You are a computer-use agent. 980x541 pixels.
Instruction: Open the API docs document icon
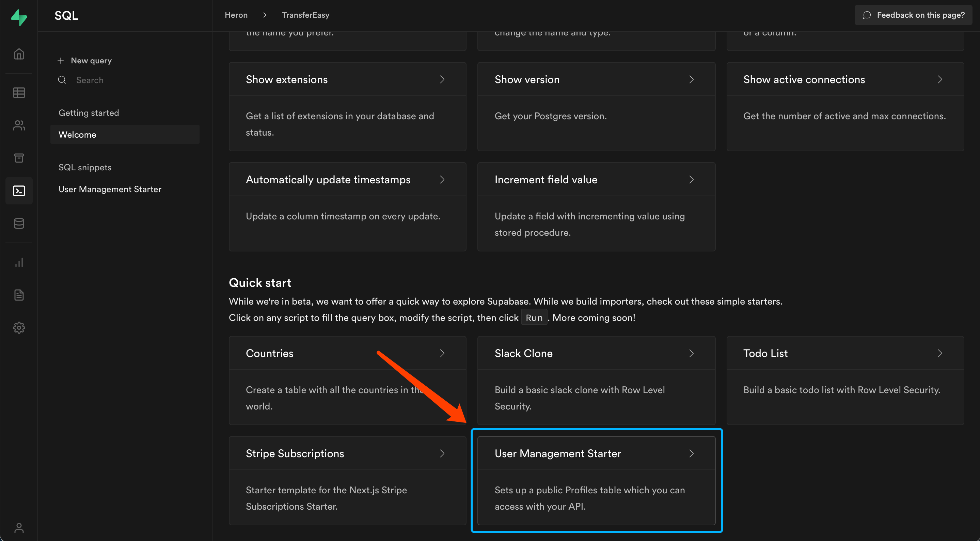point(19,295)
